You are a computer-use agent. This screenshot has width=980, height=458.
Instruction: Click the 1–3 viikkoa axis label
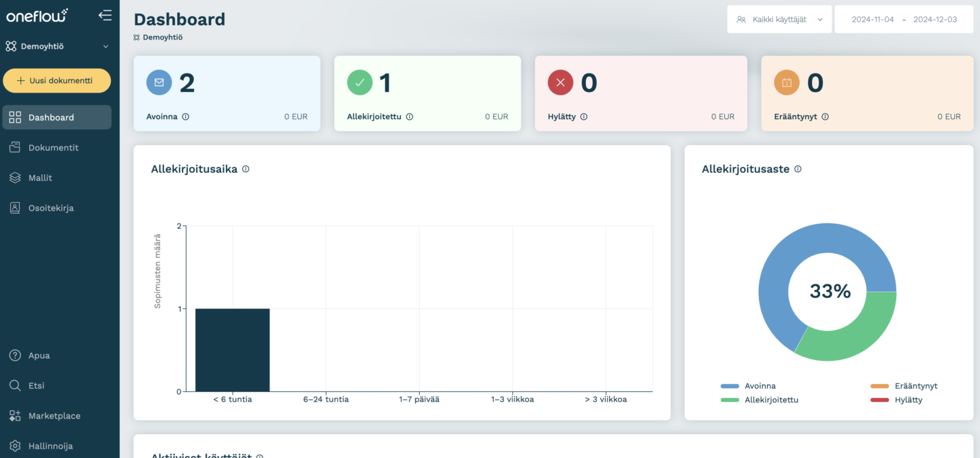coord(512,399)
